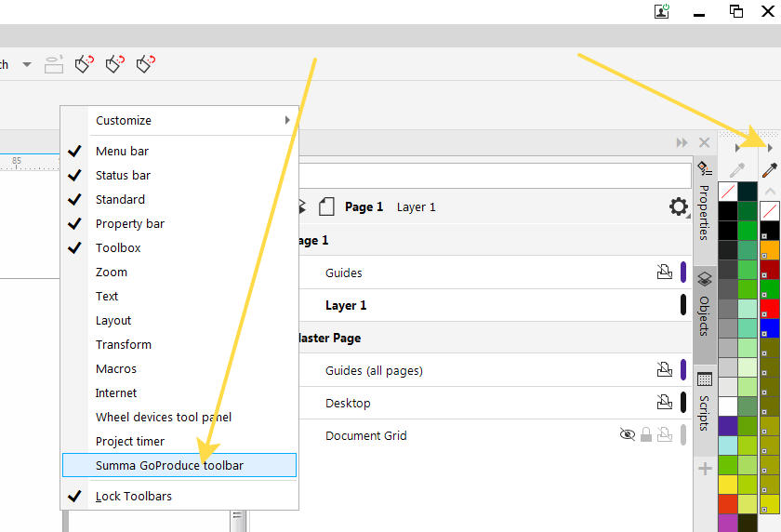
Task: Add a docker with the plus button
Action: (705, 468)
